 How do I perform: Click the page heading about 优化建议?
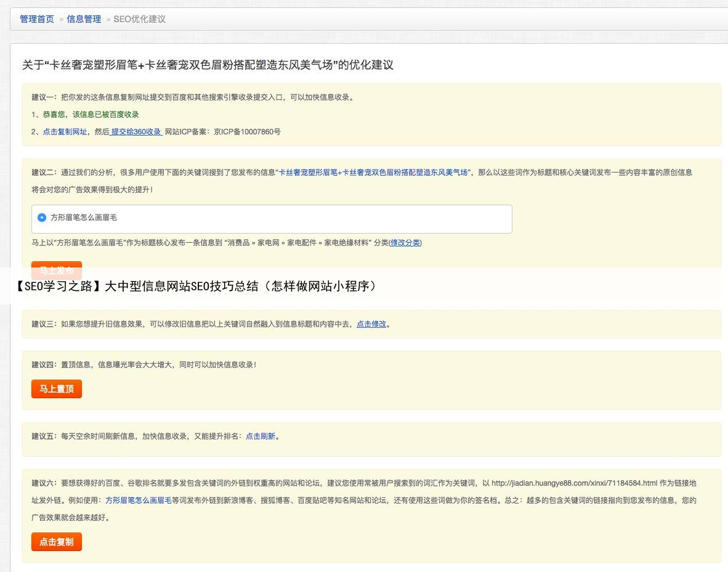[208, 65]
